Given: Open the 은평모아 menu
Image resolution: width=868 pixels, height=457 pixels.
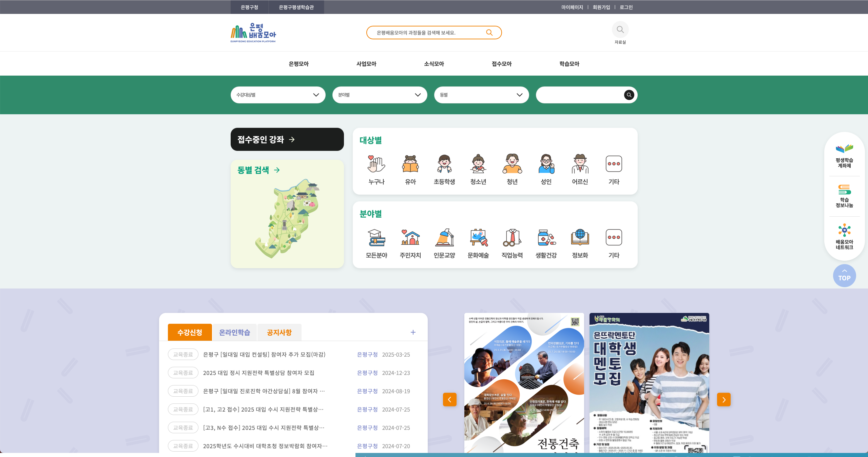Looking at the screenshot, I should coord(298,64).
